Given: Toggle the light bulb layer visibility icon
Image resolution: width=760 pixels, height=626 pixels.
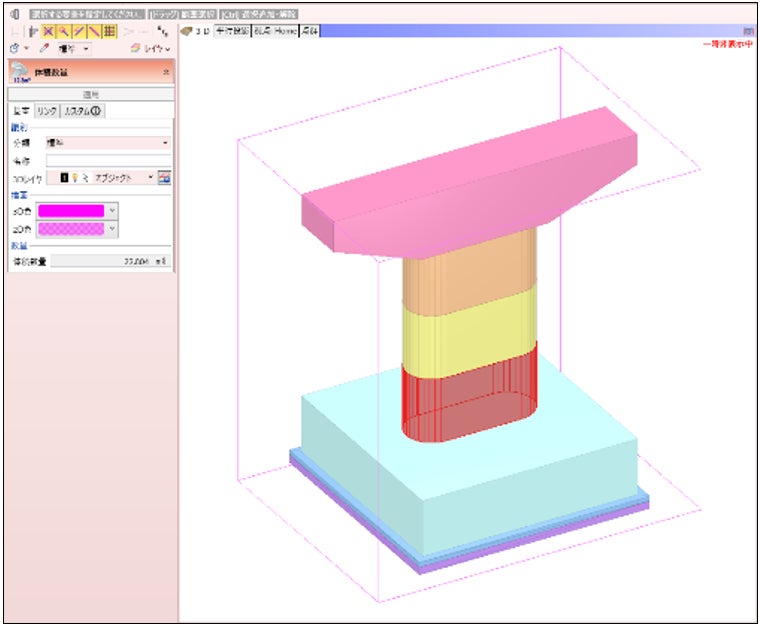Looking at the screenshot, I should click(x=73, y=177).
